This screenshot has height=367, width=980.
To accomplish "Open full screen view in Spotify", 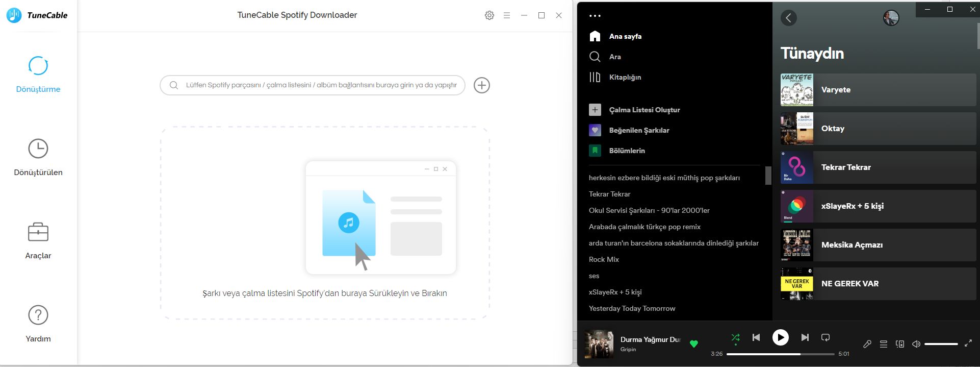I will (x=968, y=344).
